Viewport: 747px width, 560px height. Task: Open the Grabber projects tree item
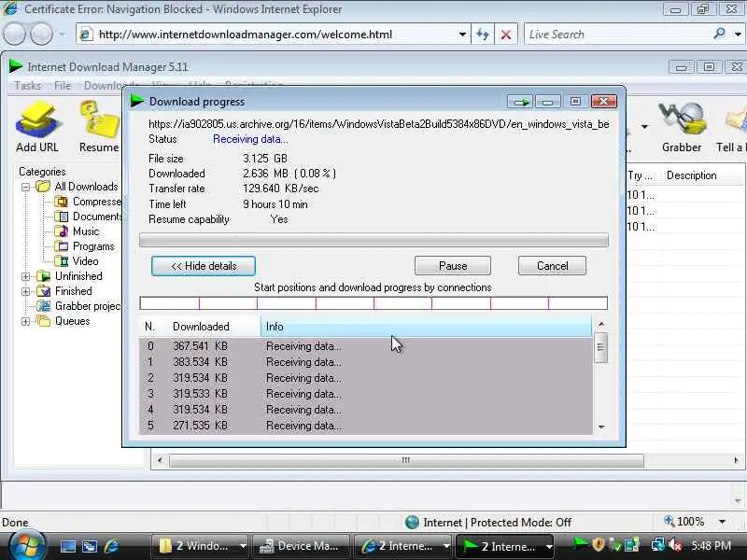pyautogui.click(x=79, y=306)
